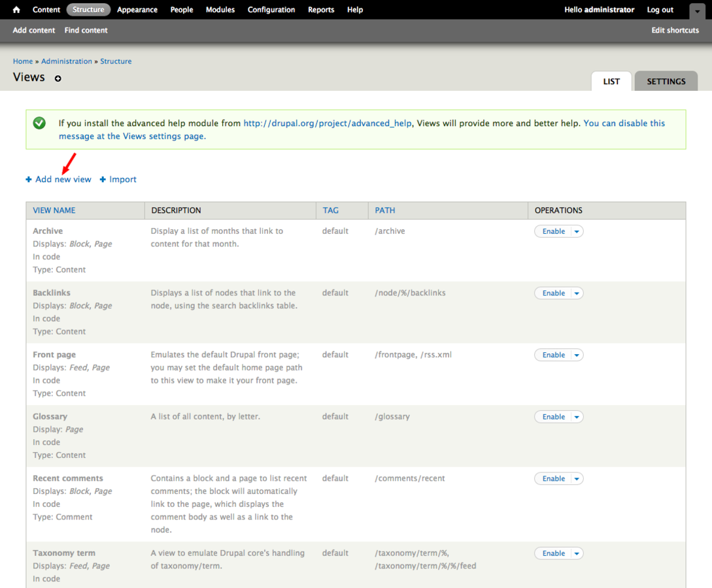Open Edit shortcuts
This screenshot has width=712, height=588.
[675, 30]
